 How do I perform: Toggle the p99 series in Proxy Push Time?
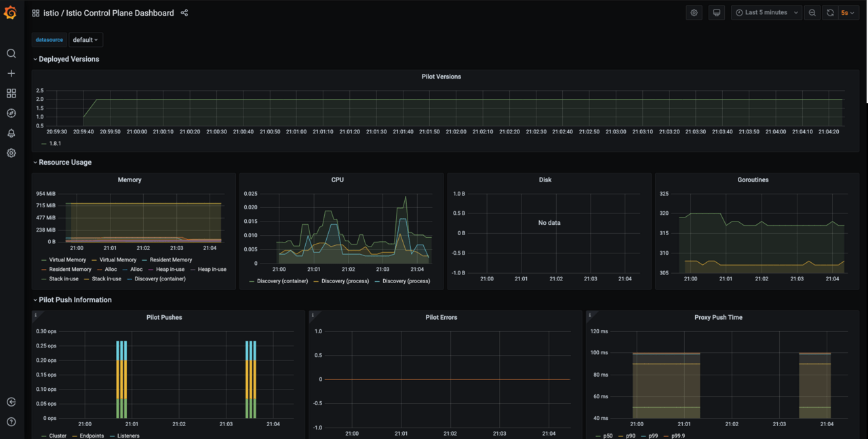coord(654,436)
